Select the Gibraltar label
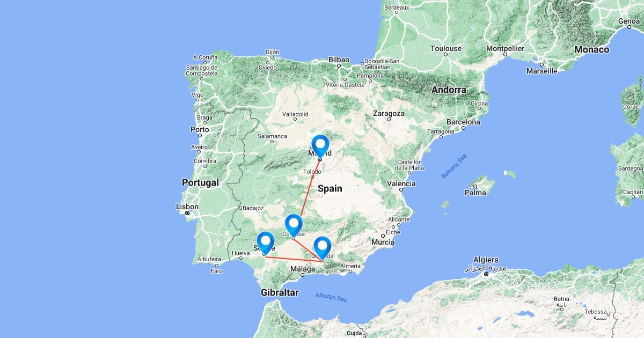Viewport: 644px width, 338px height. (279, 292)
